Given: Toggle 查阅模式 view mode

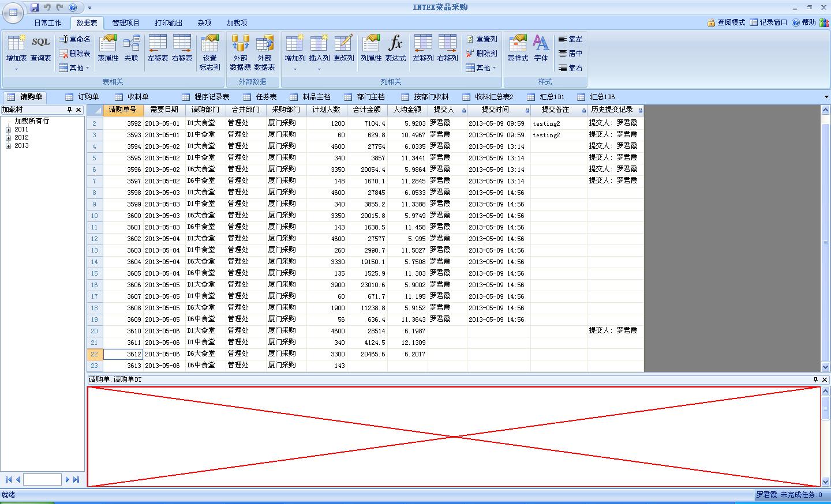Looking at the screenshot, I should [x=726, y=22].
